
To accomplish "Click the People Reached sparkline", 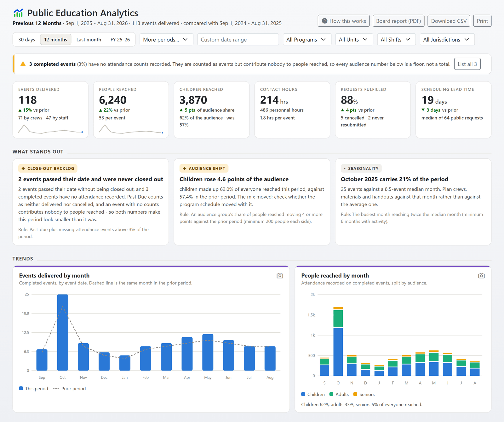I will pyautogui.click(x=131, y=129).
